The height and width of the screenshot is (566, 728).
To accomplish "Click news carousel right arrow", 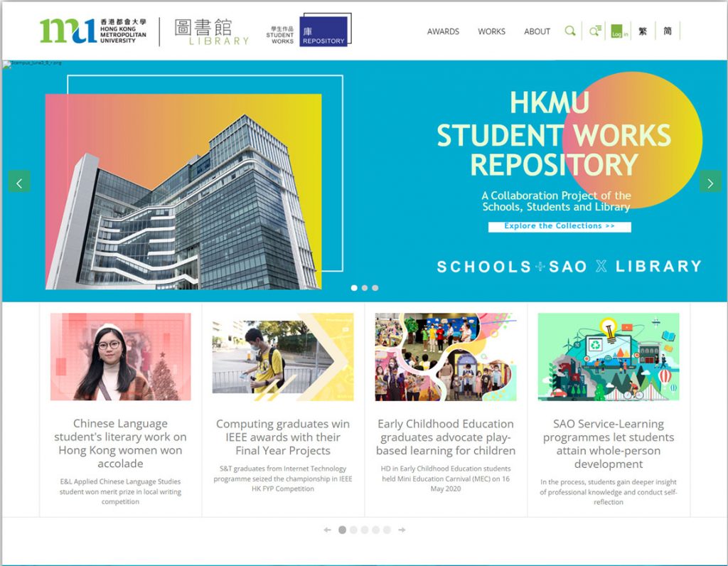I will [402, 530].
